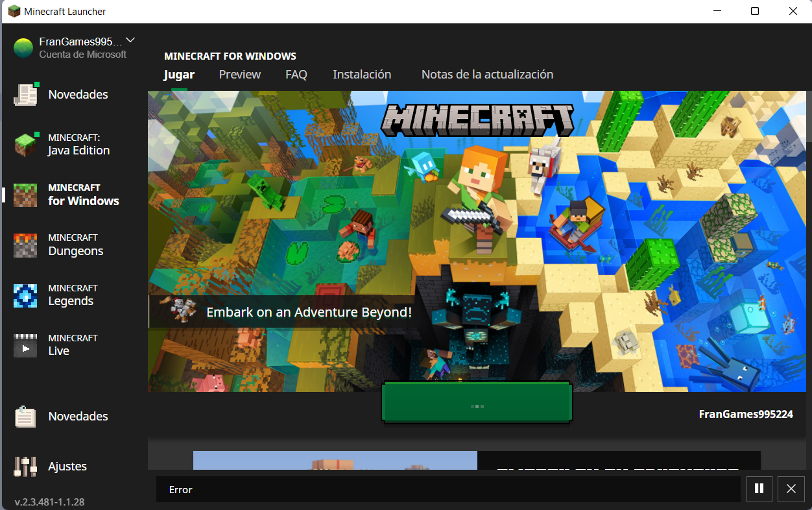
Task: Select Minecraft for Windows dirt block icon
Action: pos(26,194)
